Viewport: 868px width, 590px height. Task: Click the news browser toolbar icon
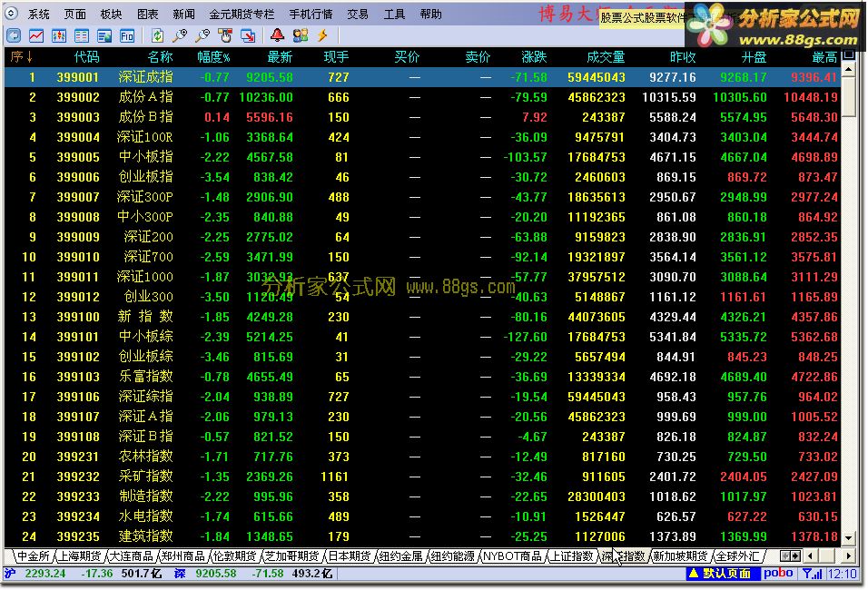pos(104,36)
